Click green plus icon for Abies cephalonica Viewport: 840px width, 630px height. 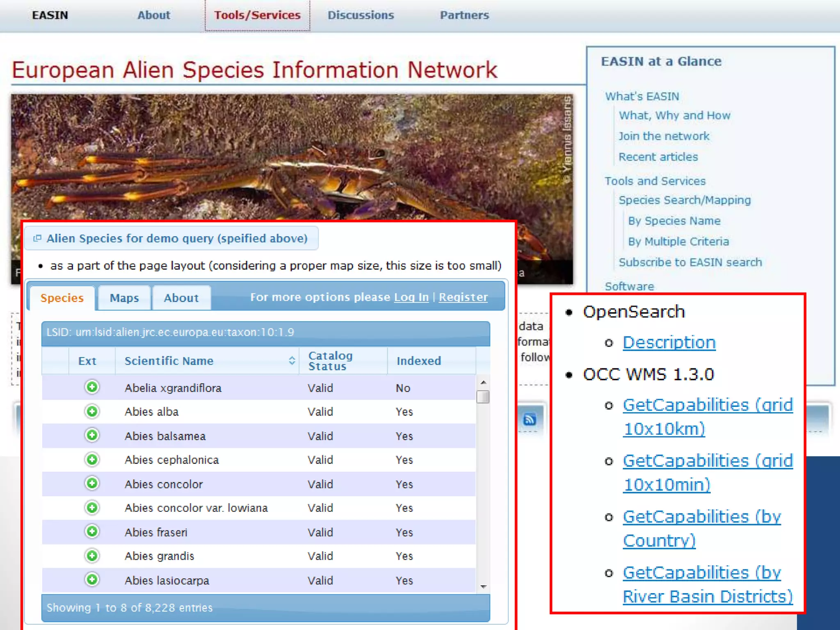point(92,459)
